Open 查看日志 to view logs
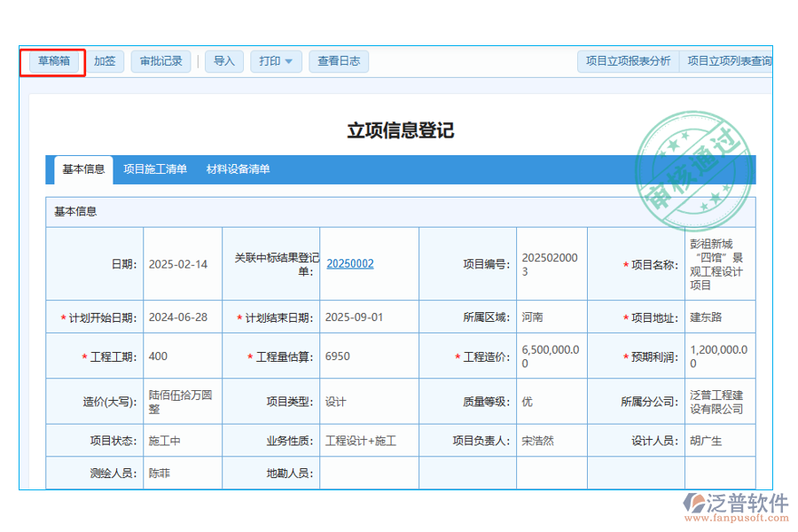Image resolution: width=798 pixels, height=532 pixels. pos(338,61)
